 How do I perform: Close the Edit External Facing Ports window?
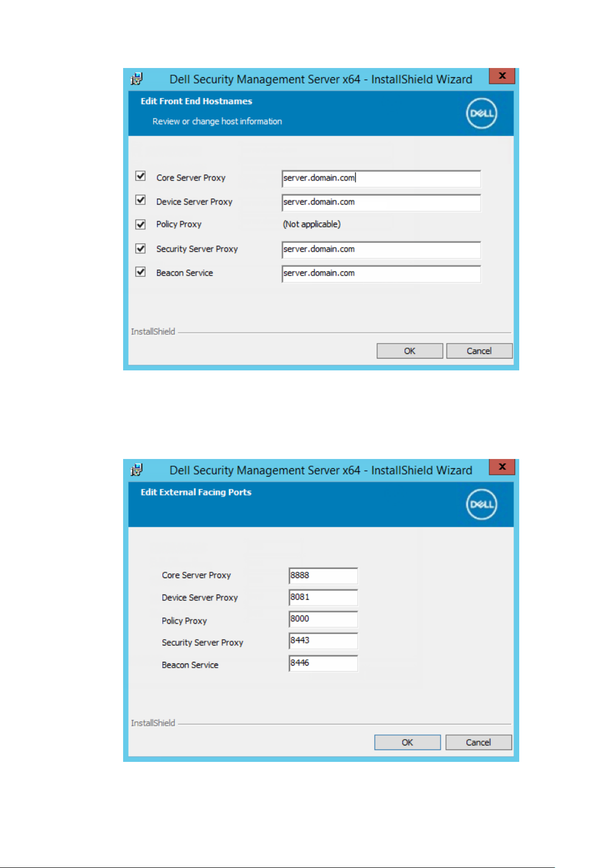(502, 467)
